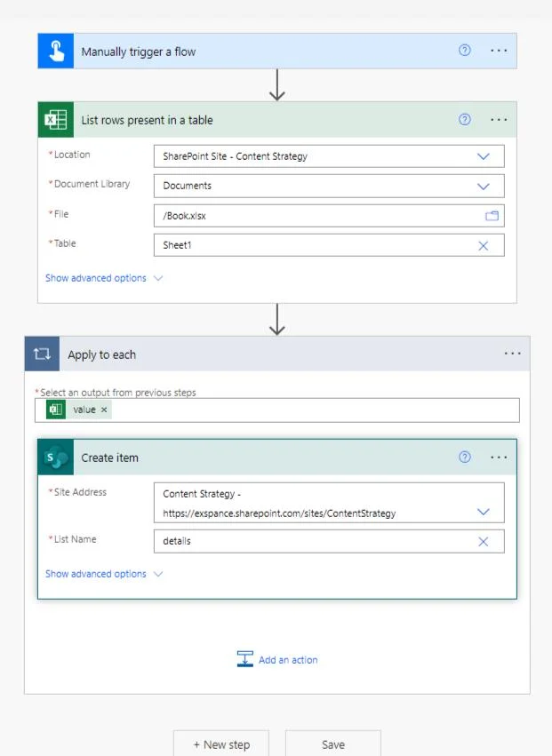The image size is (552, 756).
Task: Click the manual trigger hand icon
Action: point(56,51)
